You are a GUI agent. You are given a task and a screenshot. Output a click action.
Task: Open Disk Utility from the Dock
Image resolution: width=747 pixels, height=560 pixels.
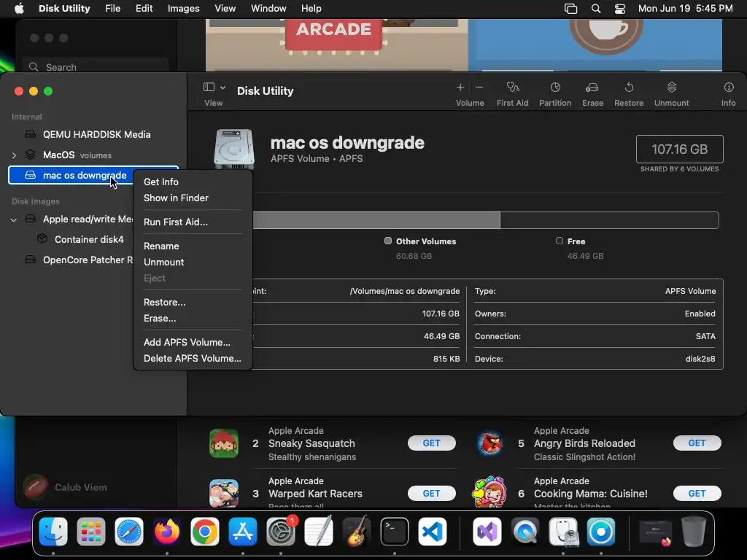coord(563,532)
